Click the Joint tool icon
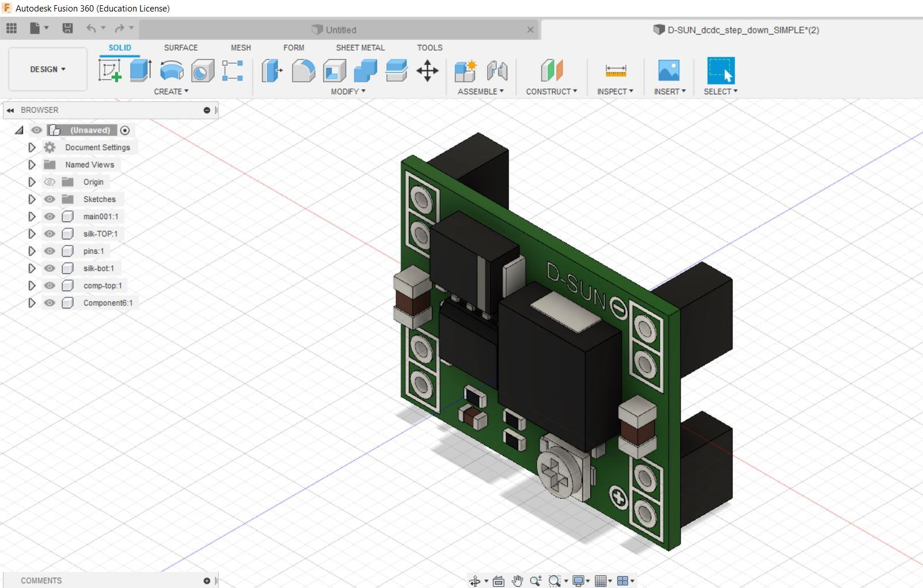The height and width of the screenshot is (588, 923). pyautogui.click(x=497, y=71)
